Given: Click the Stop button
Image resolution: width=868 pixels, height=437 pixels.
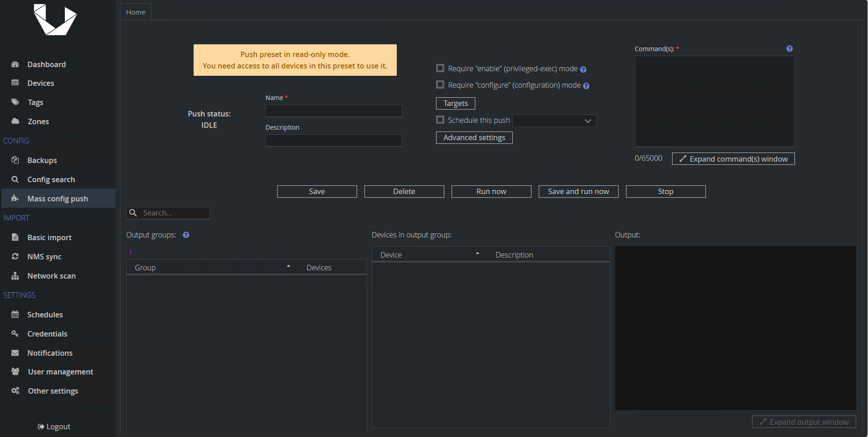Looking at the screenshot, I should coord(666,191).
